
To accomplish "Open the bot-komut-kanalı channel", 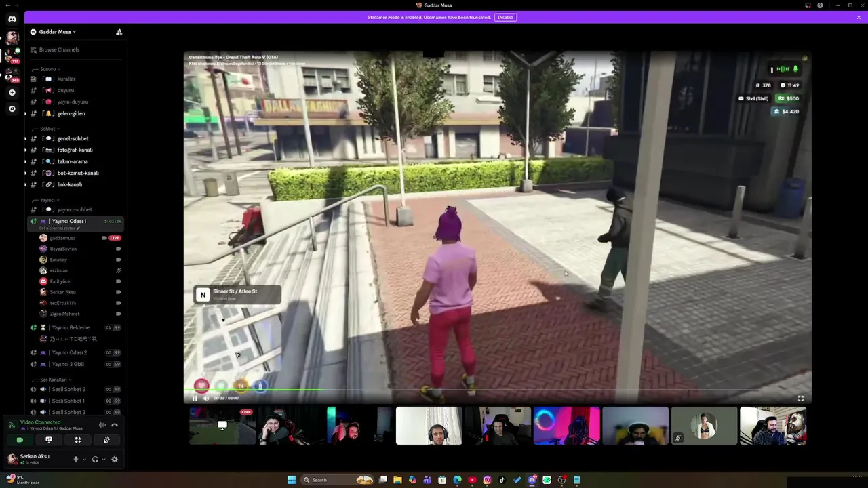I will (75, 173).
